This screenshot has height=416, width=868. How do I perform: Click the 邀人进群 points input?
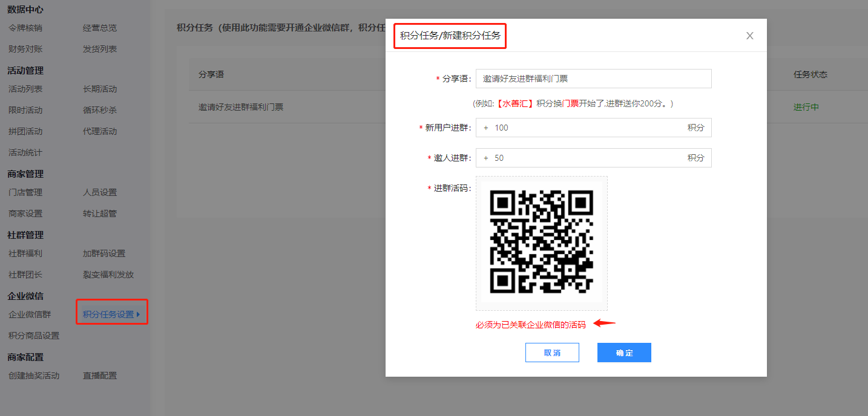(593, 158)
